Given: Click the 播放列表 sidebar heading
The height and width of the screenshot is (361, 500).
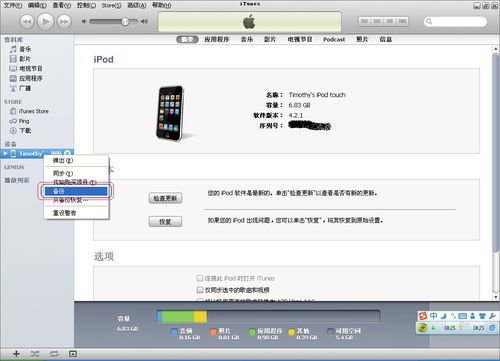Looking at the screenshot, I should coord(17,180).
